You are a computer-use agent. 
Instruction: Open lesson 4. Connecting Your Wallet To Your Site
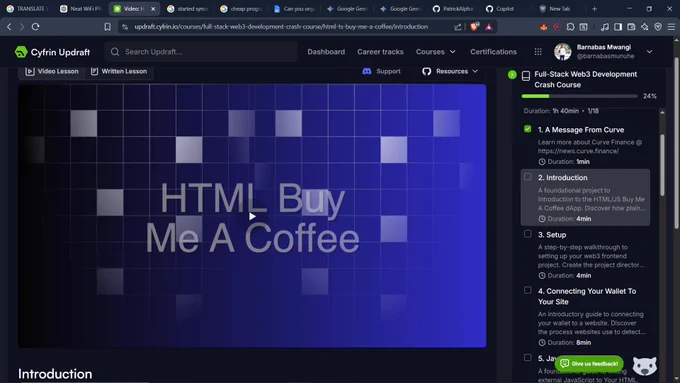[587, 296]
